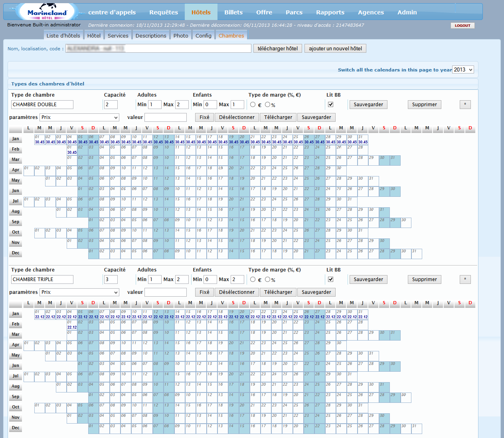Click Sauvegarder in CHAMBRE DOUBLE header row
This screenshot has height=438, width=504.
(368, 105)
